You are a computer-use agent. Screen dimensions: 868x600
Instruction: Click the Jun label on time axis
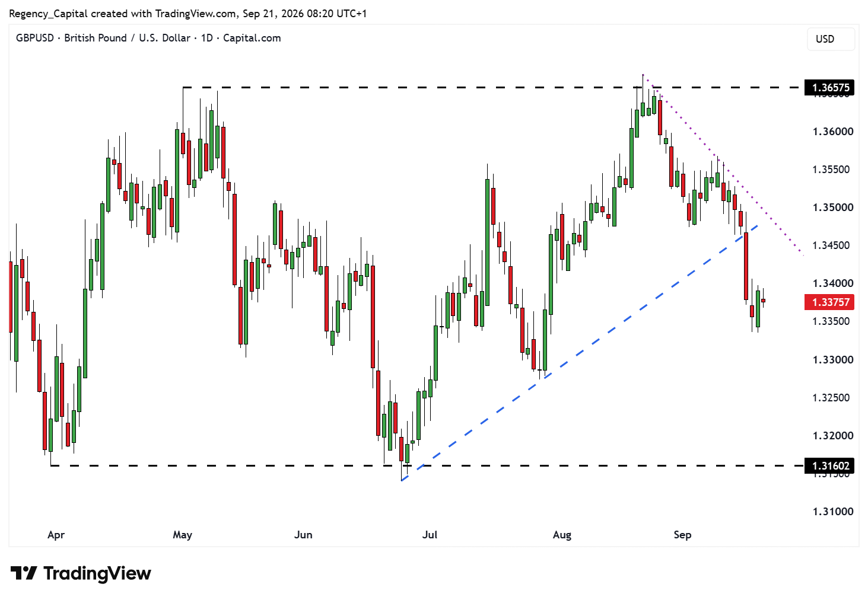303,535
